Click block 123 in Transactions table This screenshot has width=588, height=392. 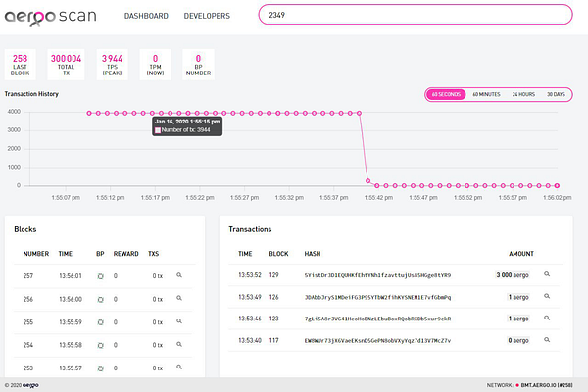[x=274, y=318]
